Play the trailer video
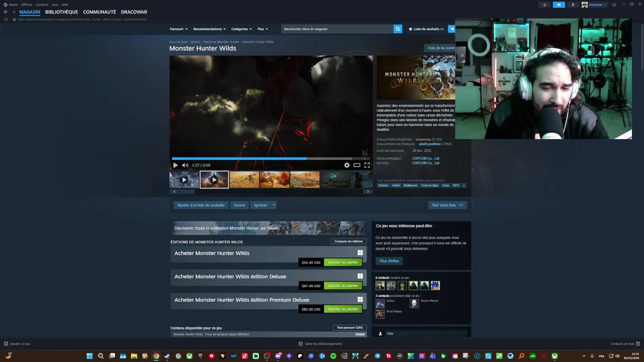Viewport: 644px width, 362px height. 175,165
